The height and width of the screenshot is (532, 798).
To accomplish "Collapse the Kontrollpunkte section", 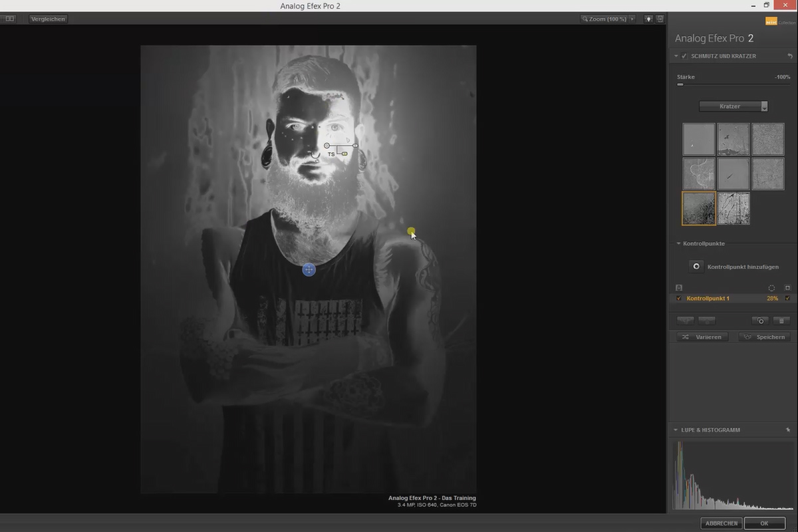I will tap(678, 244).
